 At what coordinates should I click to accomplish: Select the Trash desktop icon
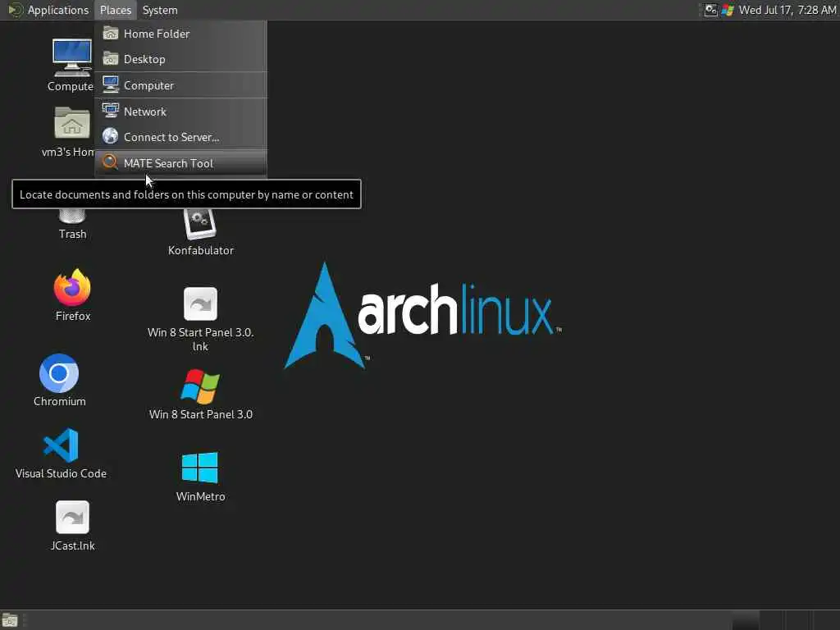point(72,225)
